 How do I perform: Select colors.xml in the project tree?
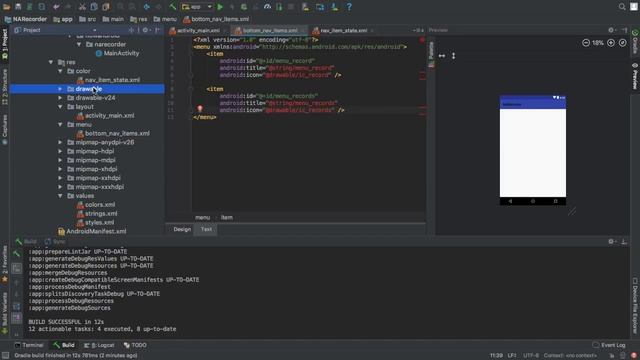point(96,205)
